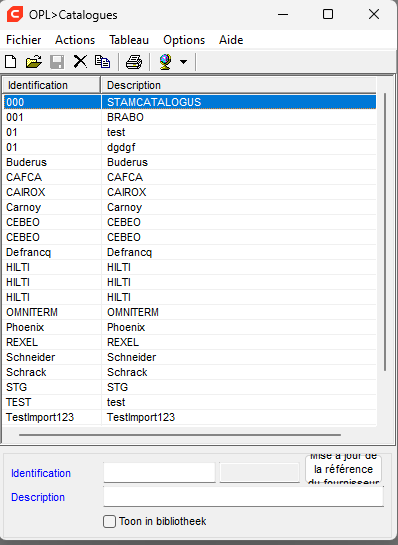This screenshot has width=398, height=545.
Task: Expand the dropdown arrow beside globe icon
Action: [183, 62]
